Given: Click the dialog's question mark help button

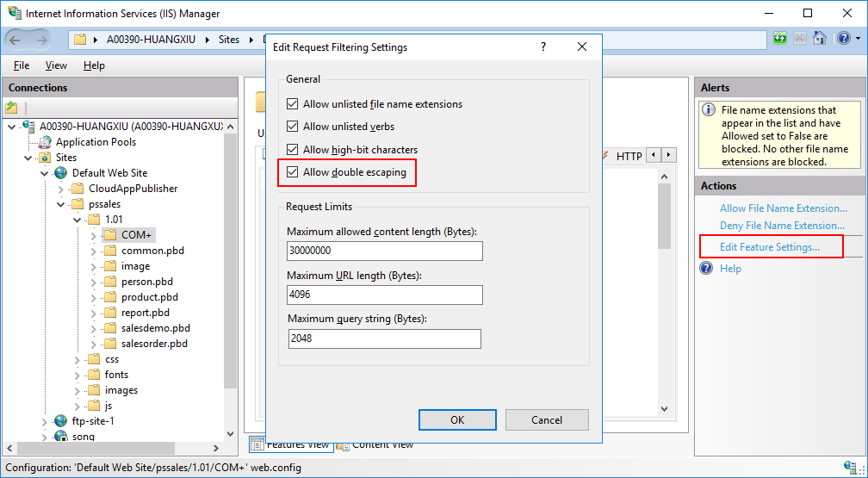Looking at the screenshot, I should [543, 47].
